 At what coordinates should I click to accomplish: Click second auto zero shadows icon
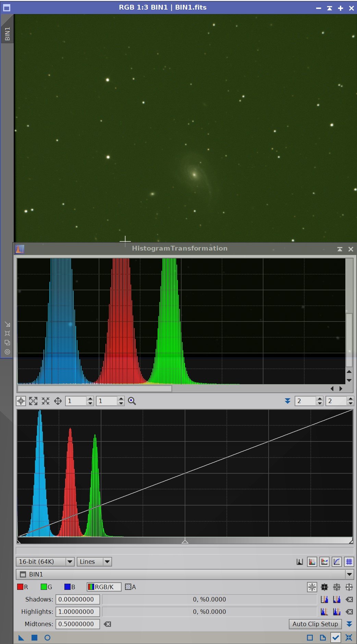pos(337,599)
